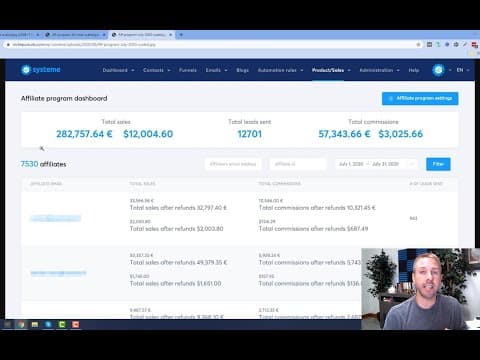Open the EN language dropdown
The width and height of the screenshot is (480, 360).
463,70
